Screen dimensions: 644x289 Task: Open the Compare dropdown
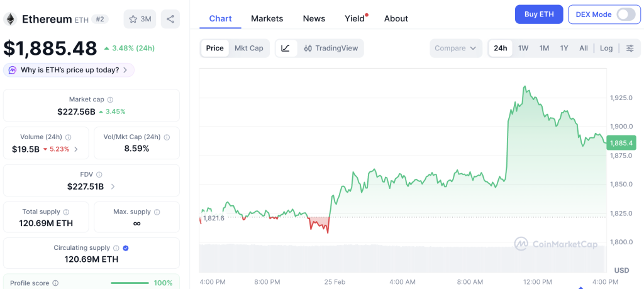coord(455,48)
